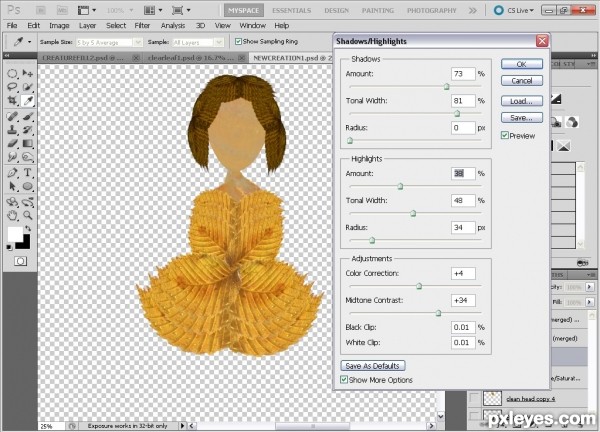Image resolution: width=600 pixels, height=432 pixels.
Task: Open the File menu
Action: click(x=12, y=26)
